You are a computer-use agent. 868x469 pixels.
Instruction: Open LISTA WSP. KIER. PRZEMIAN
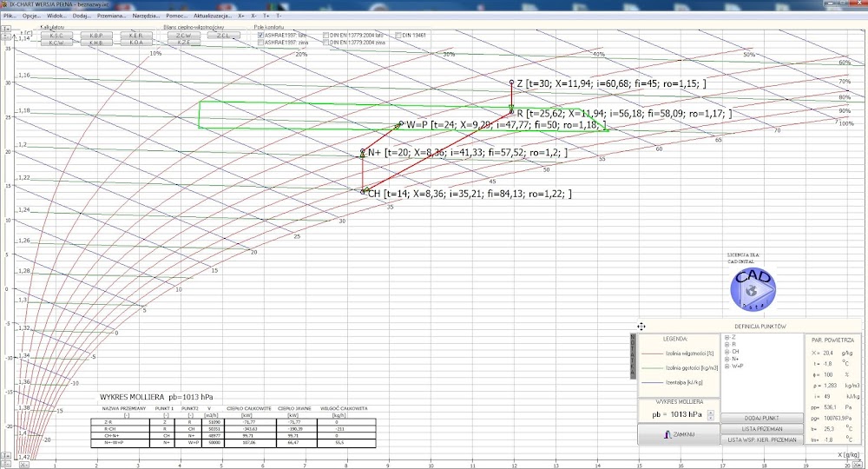(x=762, y=439)
